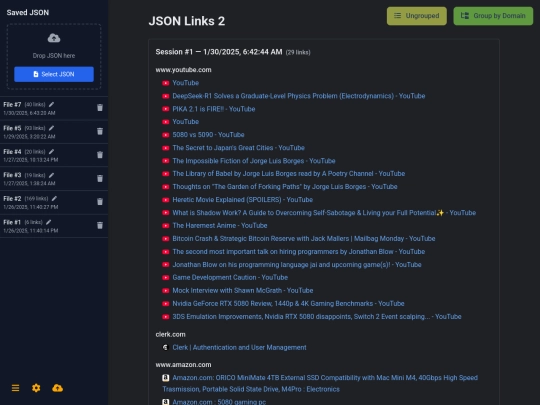This screenshot has height=405, width=540.
Task: Switch to Ungrouped view
Action: point(417,16)
